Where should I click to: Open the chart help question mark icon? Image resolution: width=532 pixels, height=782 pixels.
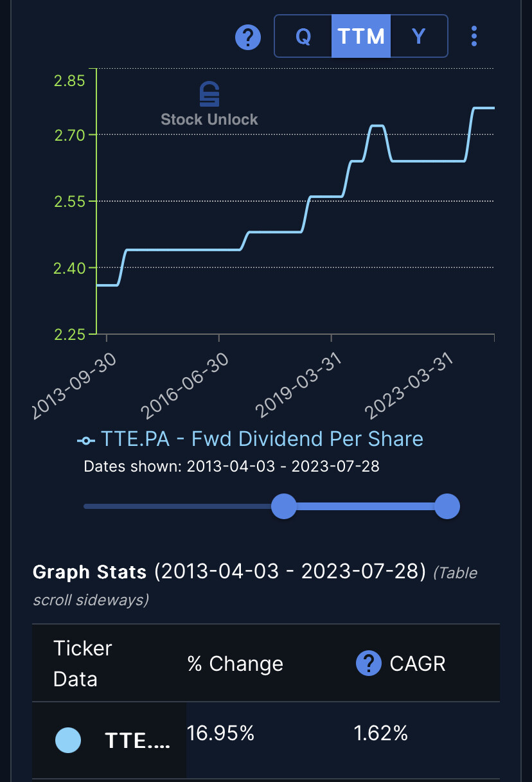click(248, 37)
